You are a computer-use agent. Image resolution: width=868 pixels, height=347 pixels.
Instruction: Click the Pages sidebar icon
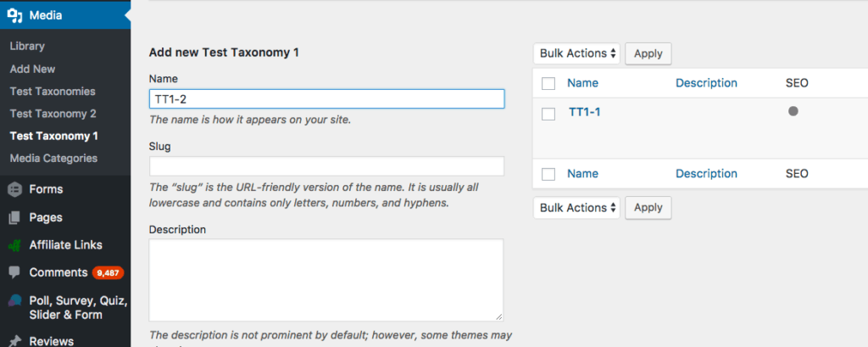click(x=14, y=217)
